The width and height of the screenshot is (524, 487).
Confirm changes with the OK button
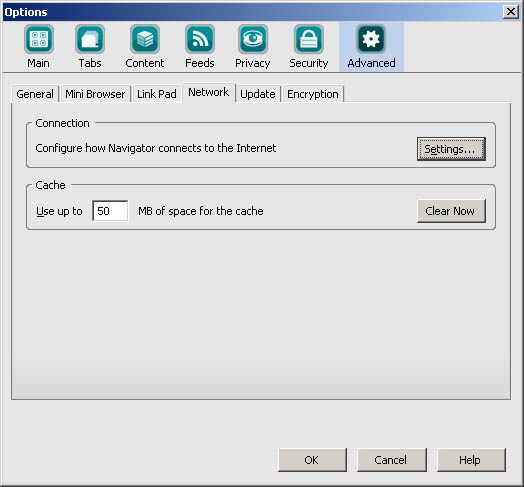(312, 460)
